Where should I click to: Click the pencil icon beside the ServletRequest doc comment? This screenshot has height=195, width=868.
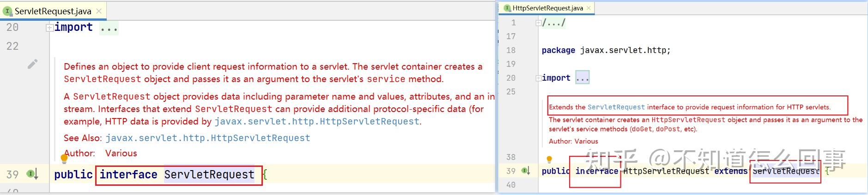(x=32, y=64)
